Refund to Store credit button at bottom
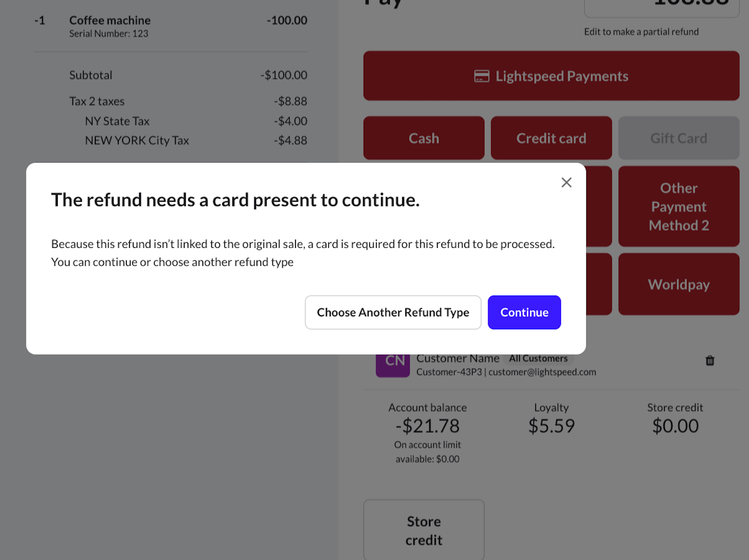Screen dimensions: 749x560 [x=423, y=530]
